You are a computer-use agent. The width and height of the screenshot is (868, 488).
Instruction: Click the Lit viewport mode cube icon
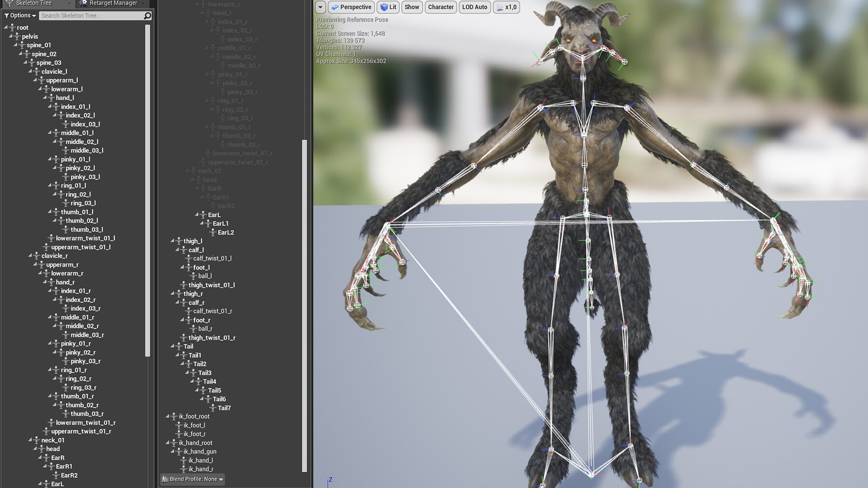point(383,7)
